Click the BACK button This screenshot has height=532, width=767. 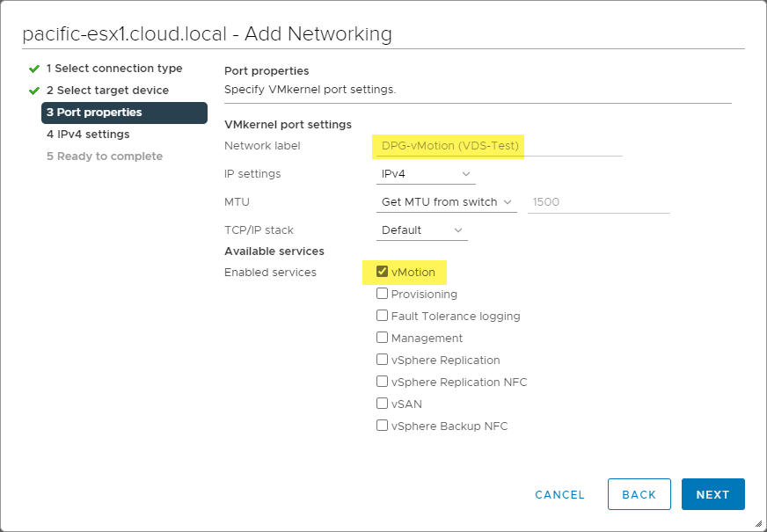click(x=639, y=494)
